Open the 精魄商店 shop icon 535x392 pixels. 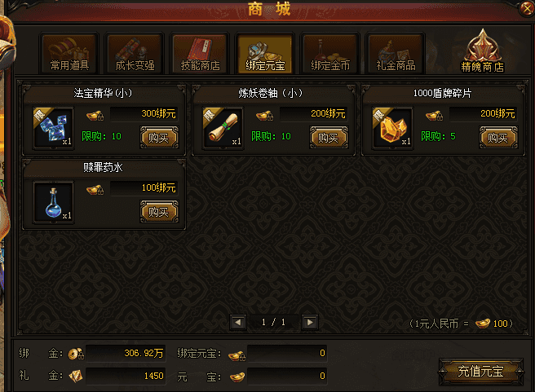click(x=483, y=51)
